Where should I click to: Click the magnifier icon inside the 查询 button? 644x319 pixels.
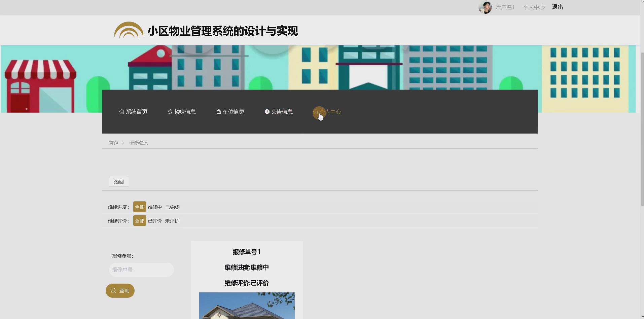(113, 290)
